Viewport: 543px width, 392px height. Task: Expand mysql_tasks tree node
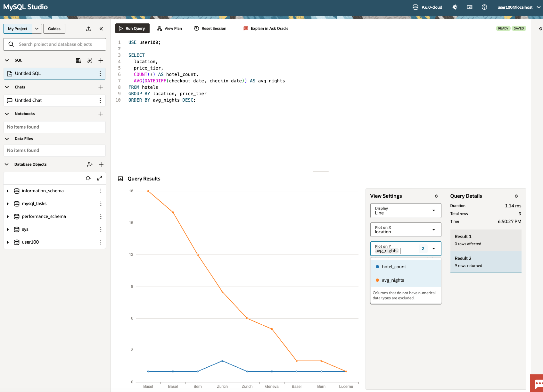[x=8, y=204]
